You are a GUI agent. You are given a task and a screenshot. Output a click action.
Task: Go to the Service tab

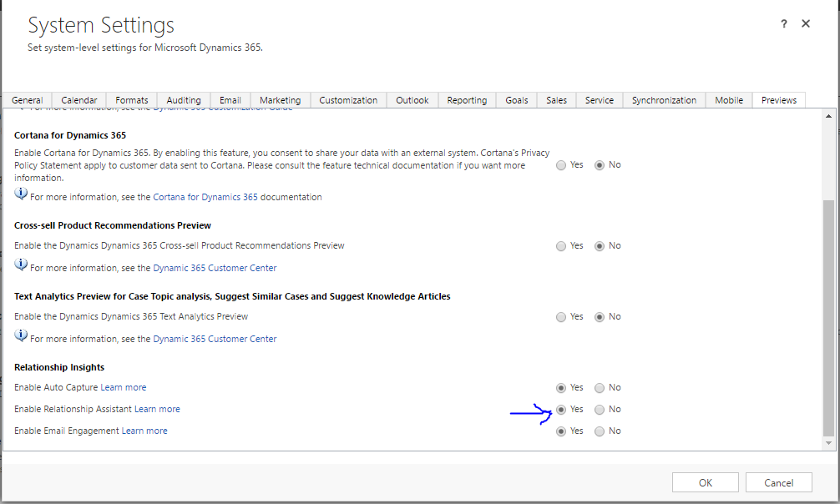point(600,100)
